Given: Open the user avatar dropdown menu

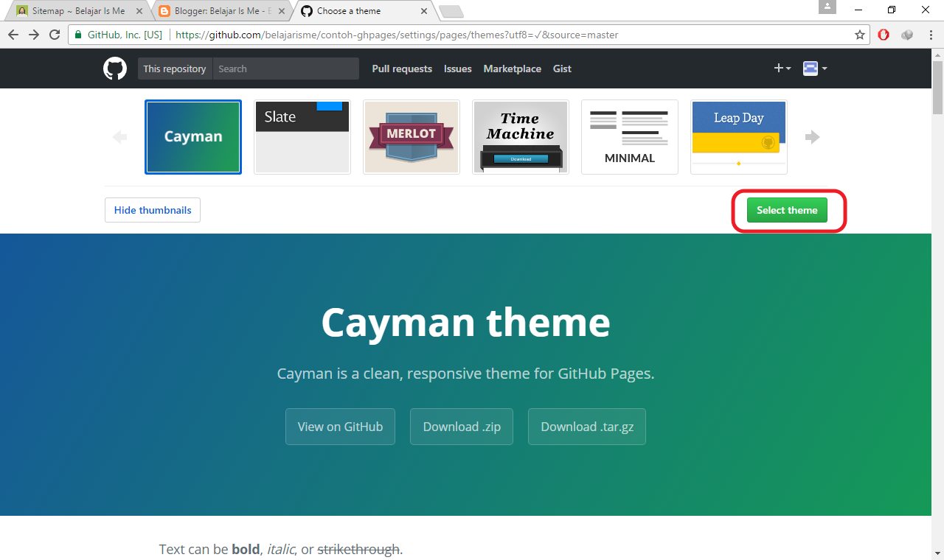Looking at the screenshot, I should (815, 69).
